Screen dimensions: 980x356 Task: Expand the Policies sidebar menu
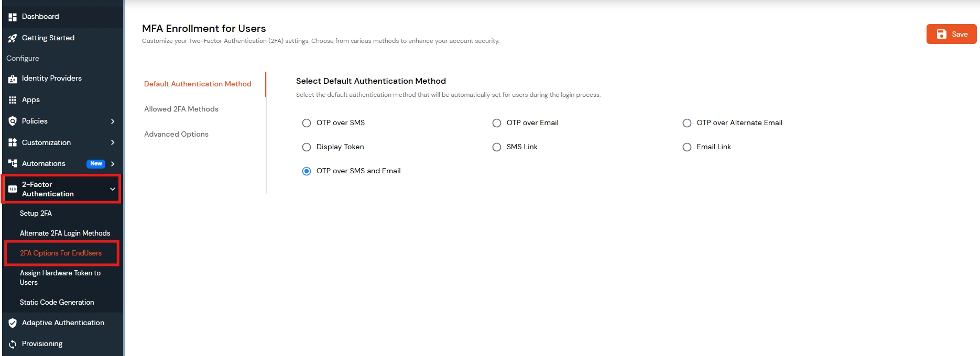tap(112, 121)
